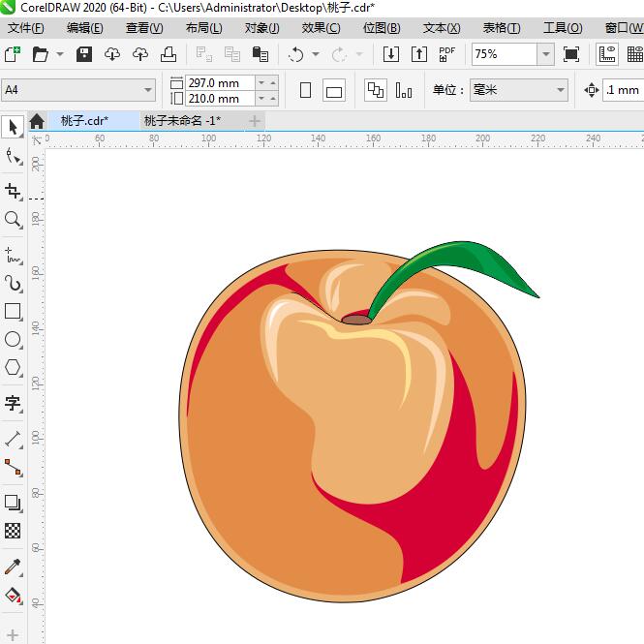Viewport: 644px width, 644px height.
Task: Open the Undo history dropdown arrow
Action: click(x=316, y=54)
